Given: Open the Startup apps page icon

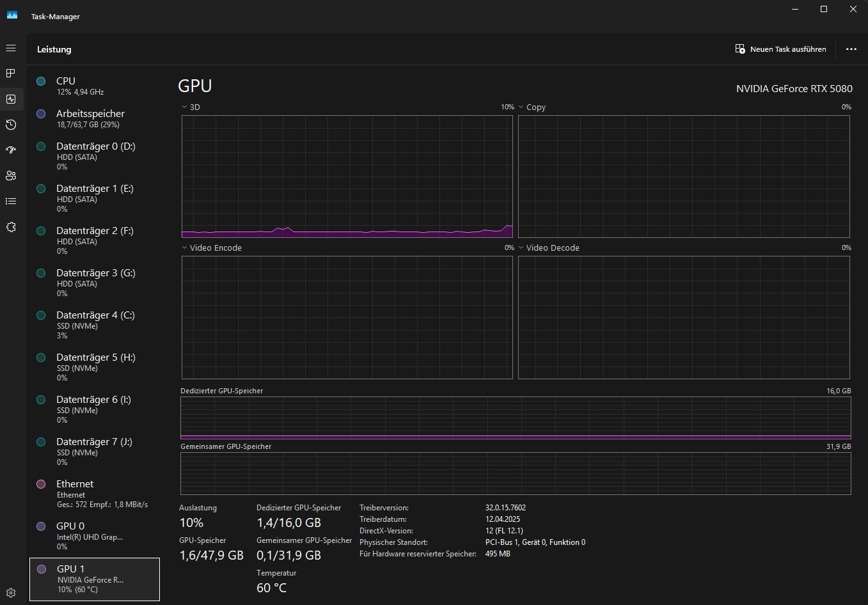Looking at the screenshot, I should [11, 150].
